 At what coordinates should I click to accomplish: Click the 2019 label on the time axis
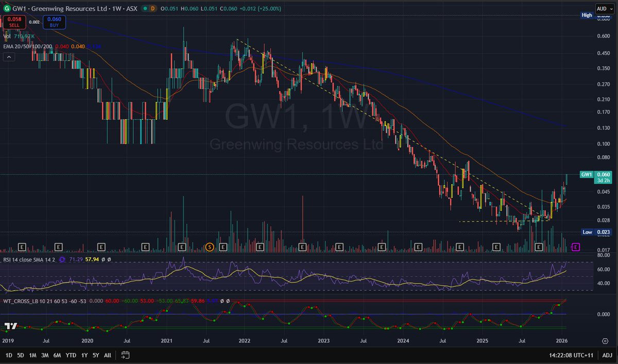8,341
